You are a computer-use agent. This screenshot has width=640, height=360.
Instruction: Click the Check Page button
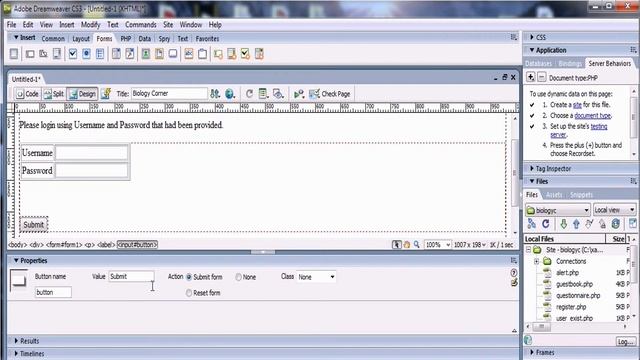coord(330,94)
